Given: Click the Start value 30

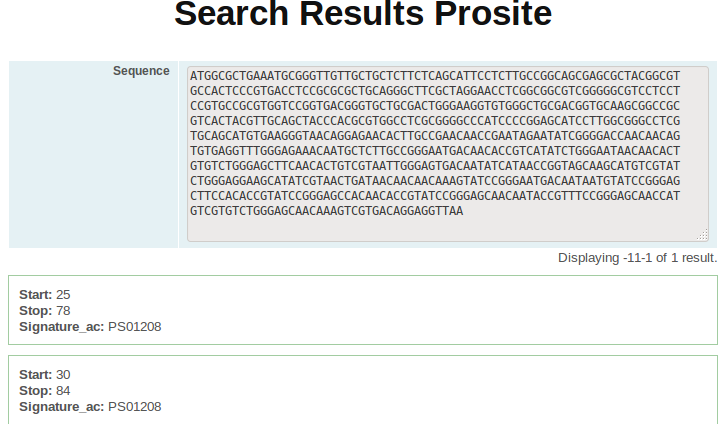Looking at the screenshot, I should pos(63,375).
